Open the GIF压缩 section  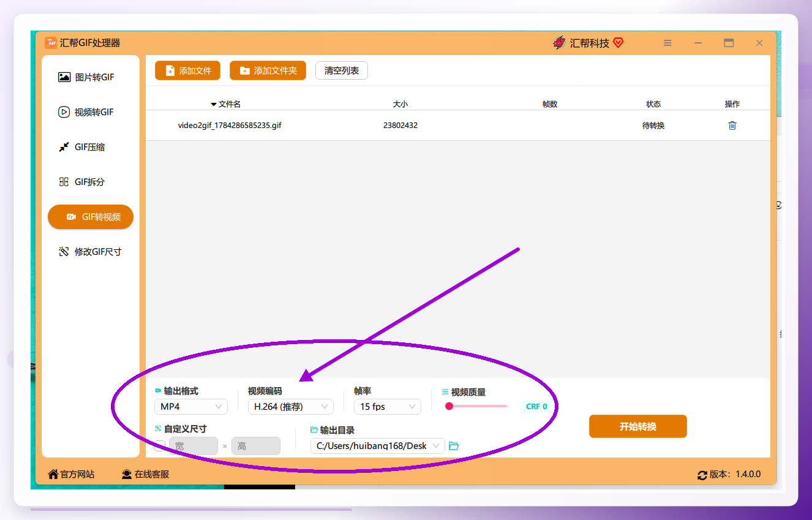click(x=82, y=147)
